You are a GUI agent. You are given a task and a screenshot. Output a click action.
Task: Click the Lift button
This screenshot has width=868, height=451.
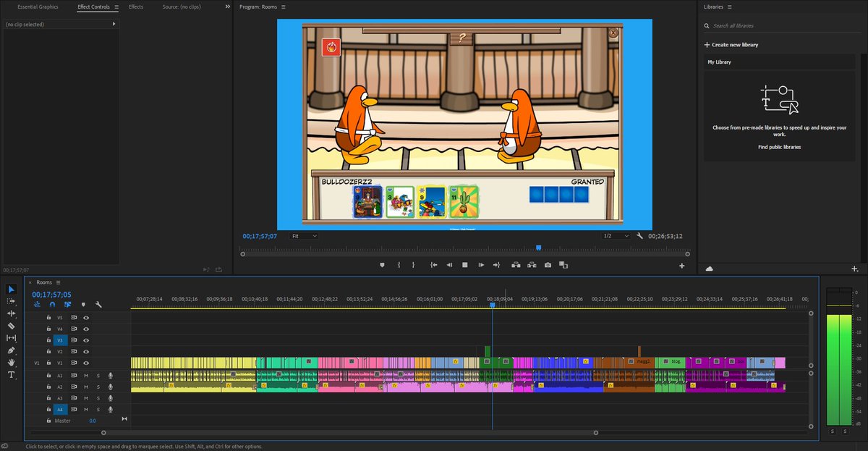point(516,265)
